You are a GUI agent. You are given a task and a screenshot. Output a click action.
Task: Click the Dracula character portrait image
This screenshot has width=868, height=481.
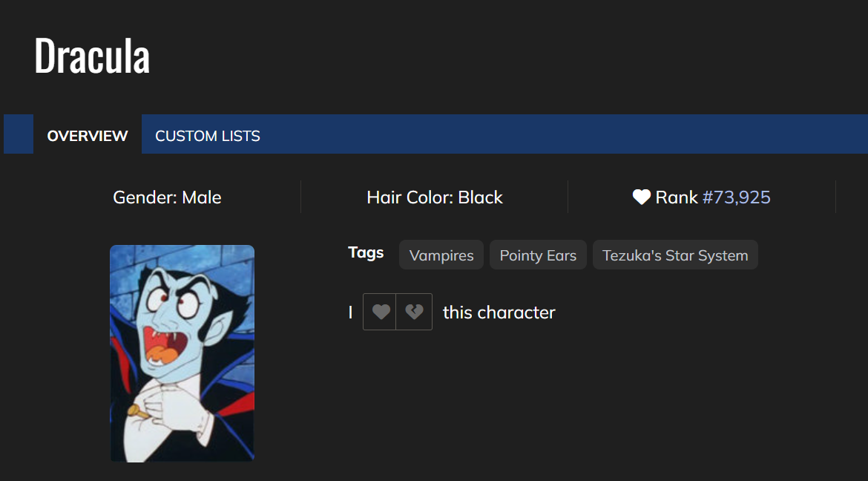click(183, 353)
